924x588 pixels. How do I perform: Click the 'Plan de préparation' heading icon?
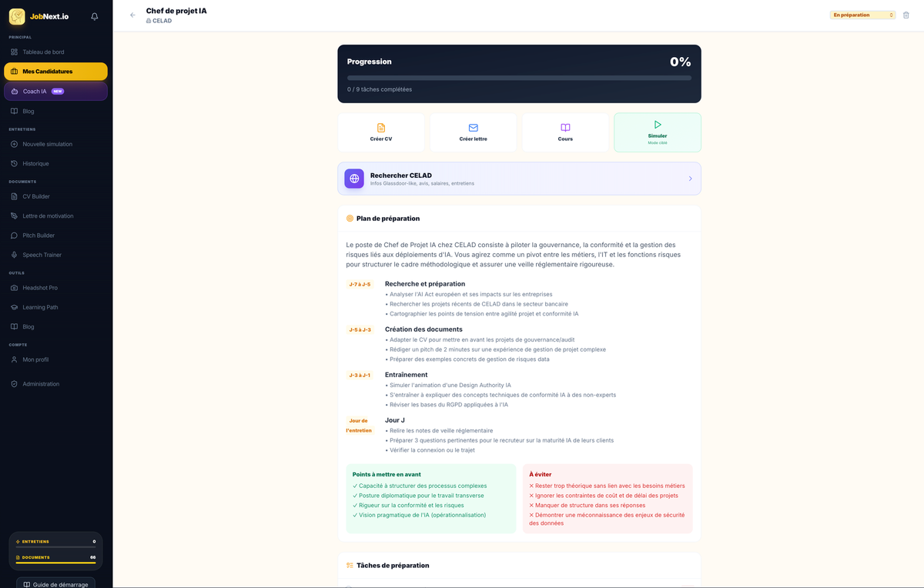[350, 219]
